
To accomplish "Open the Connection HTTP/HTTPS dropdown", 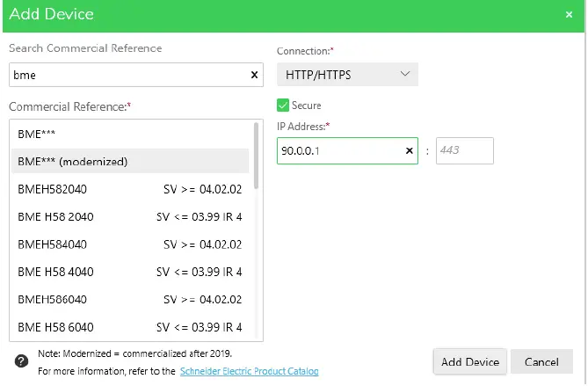I will coord(347,75).
